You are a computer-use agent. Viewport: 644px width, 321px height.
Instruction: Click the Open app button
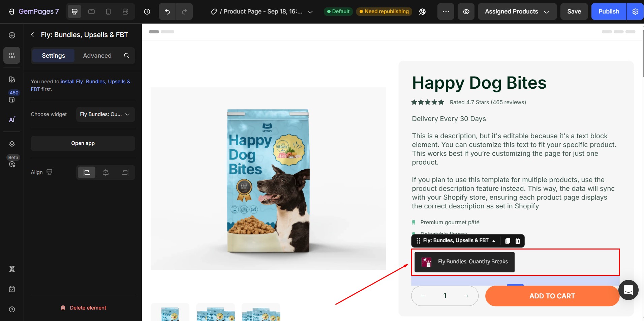click(x=83, y=143)
